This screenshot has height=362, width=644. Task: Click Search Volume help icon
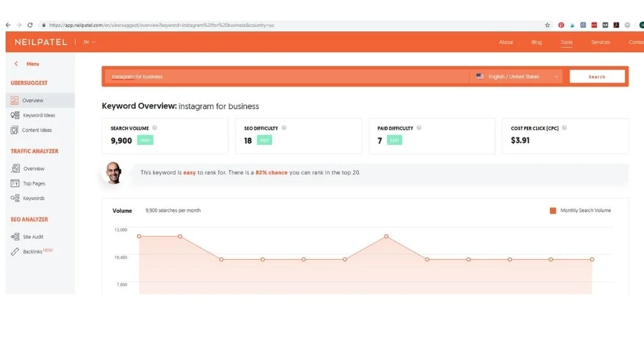(x=155, y=128)
